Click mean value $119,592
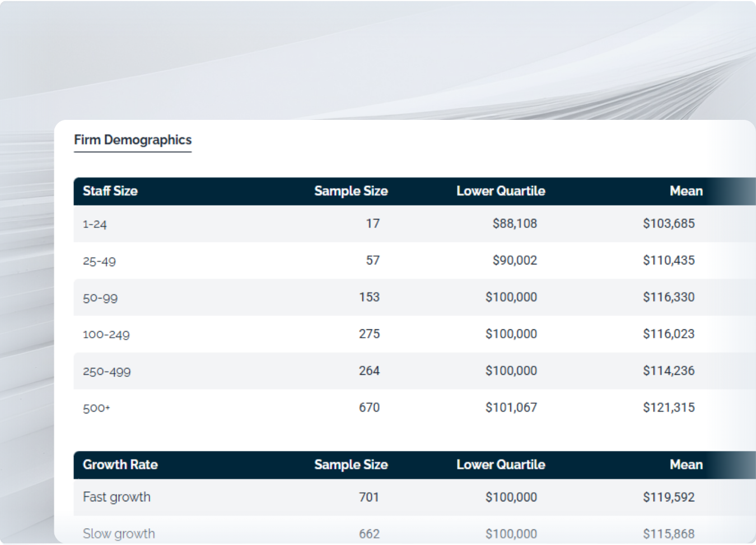 (669, 497)
